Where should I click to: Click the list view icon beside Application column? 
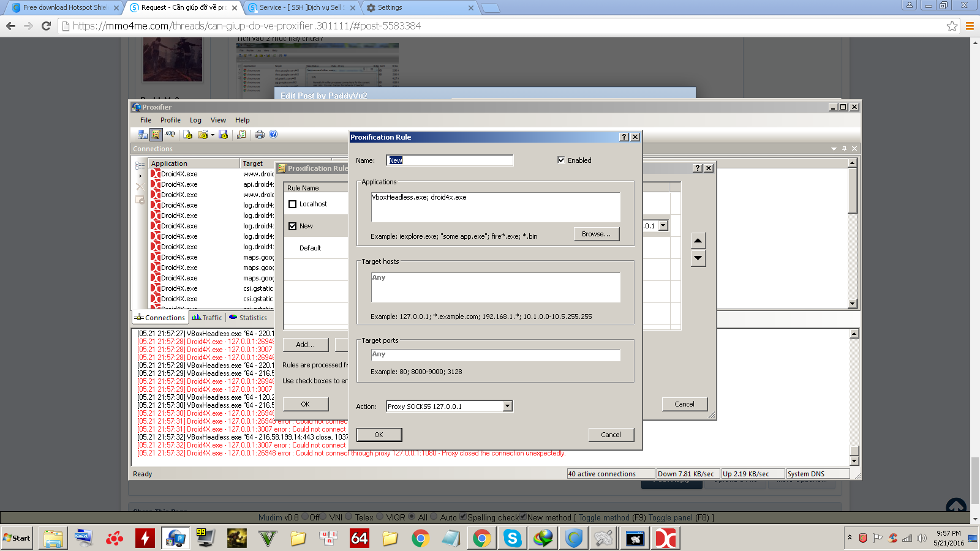pyautogui.click(x=140, y=165)
